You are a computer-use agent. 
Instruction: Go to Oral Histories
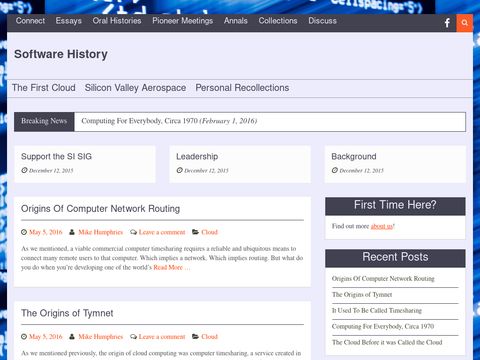[117, 21]
